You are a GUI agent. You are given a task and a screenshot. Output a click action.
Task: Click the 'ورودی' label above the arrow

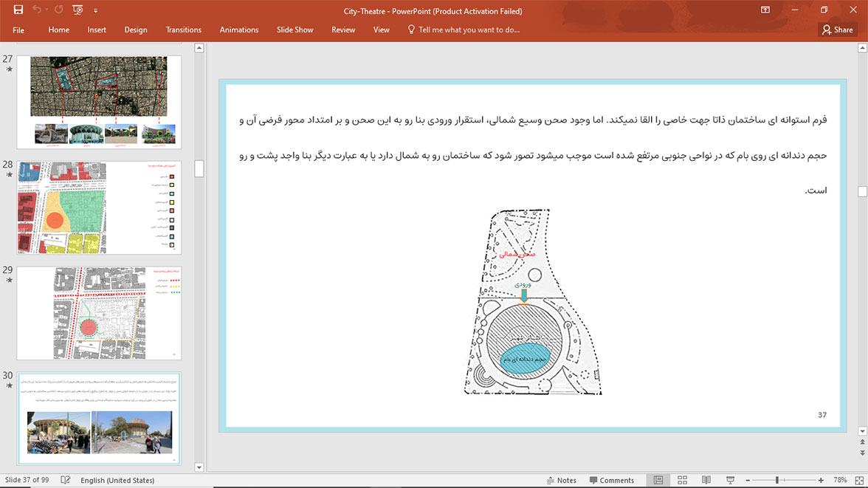[523, 284]
